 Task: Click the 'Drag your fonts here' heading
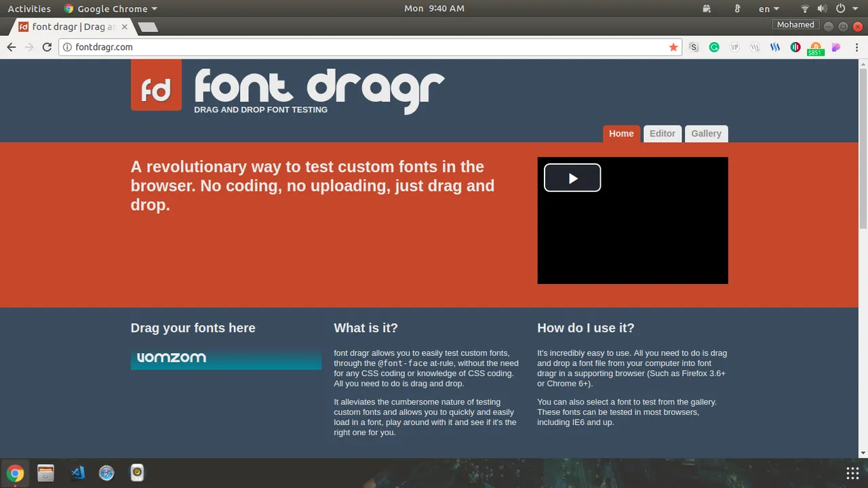193,328
